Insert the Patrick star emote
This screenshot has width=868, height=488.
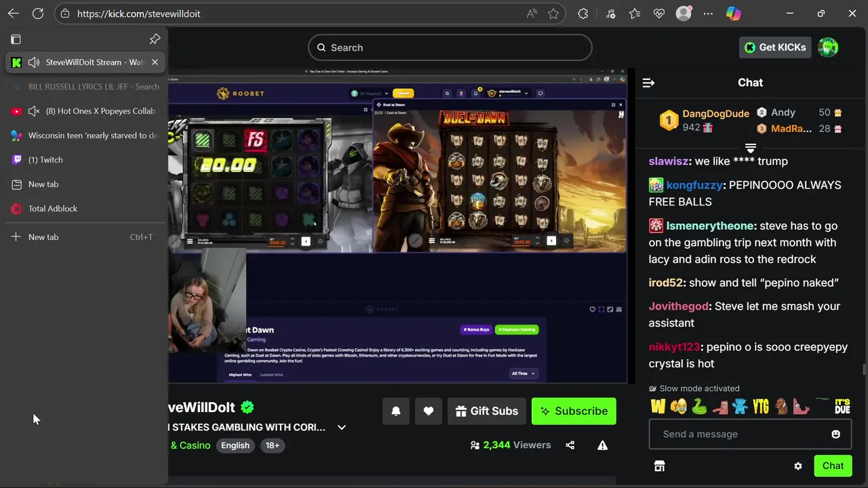(801, 407)
